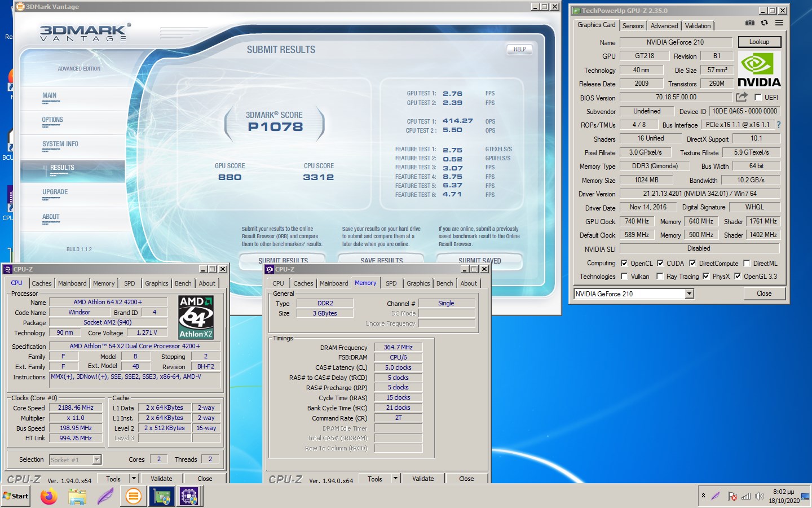Image resolution: width=812 pixels, height=508 pixels.
Task: Toggle the OpenCL checkbox
Action: [624, 263]
